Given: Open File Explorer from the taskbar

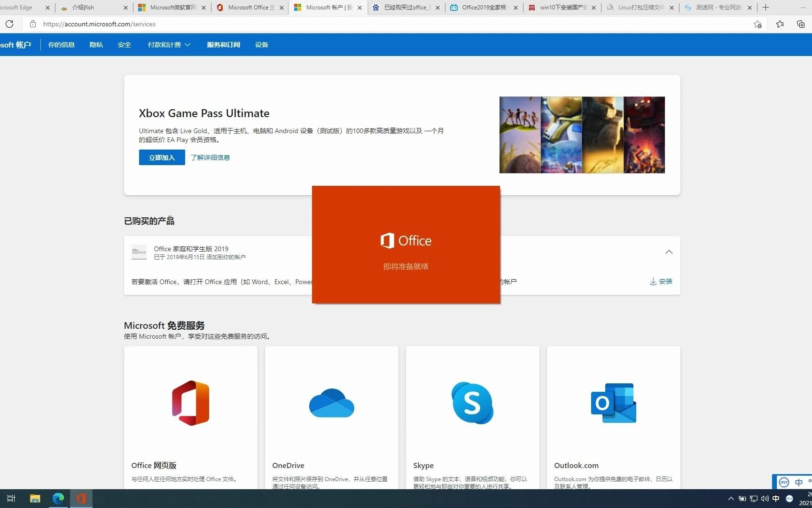Looking at the screenshot, I should coord(35,499).
